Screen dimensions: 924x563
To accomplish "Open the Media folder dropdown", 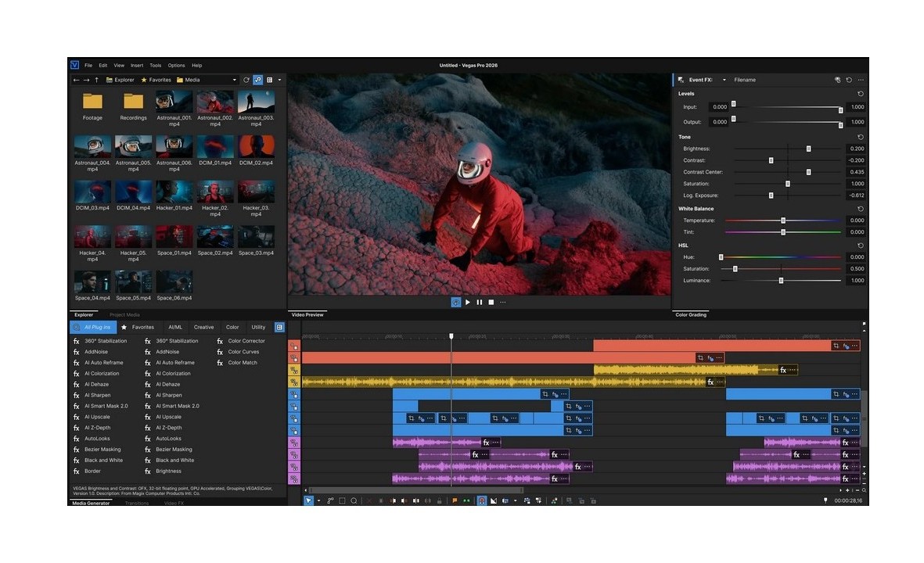I will 235,79.
